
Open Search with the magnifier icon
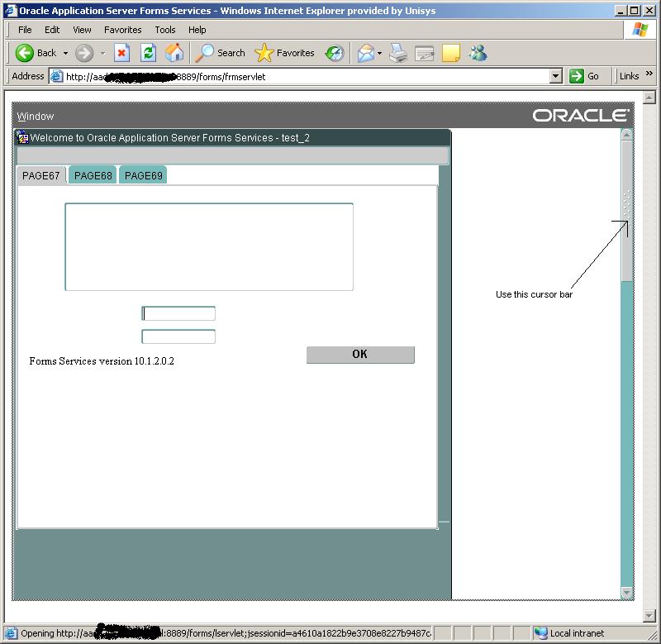[x=221, y=53]
